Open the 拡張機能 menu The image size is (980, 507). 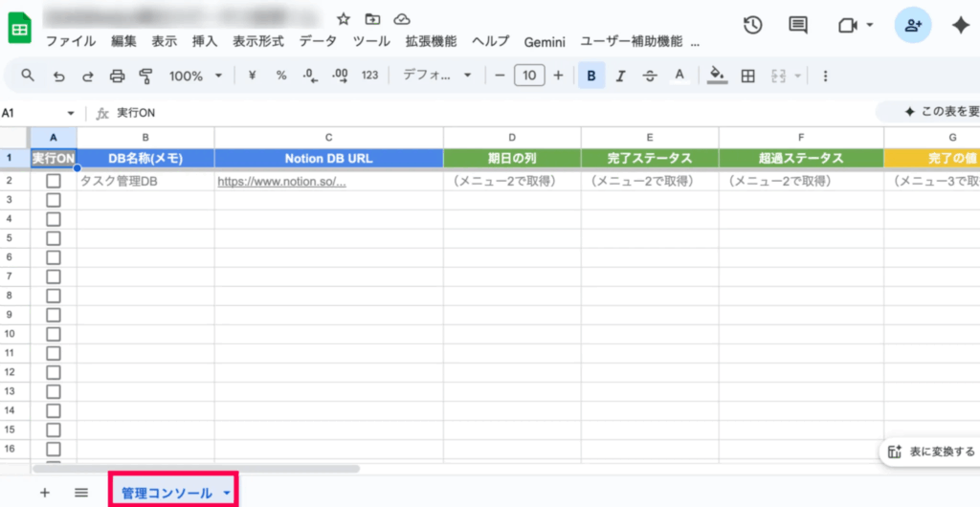tap(431, 42)
